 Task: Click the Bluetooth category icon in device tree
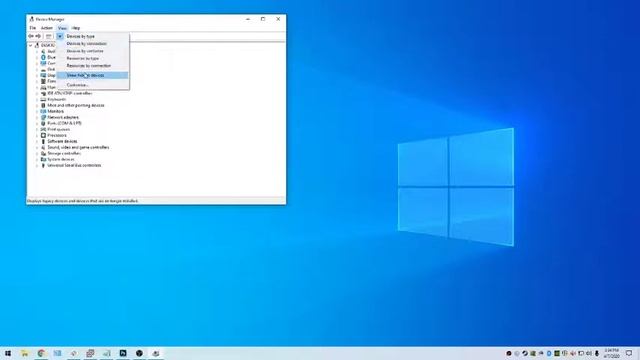(43, 58)
